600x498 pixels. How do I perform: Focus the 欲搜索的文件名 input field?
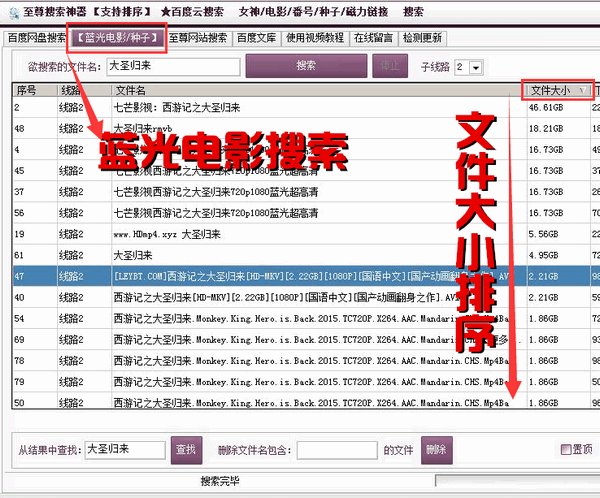pos(173,67)
